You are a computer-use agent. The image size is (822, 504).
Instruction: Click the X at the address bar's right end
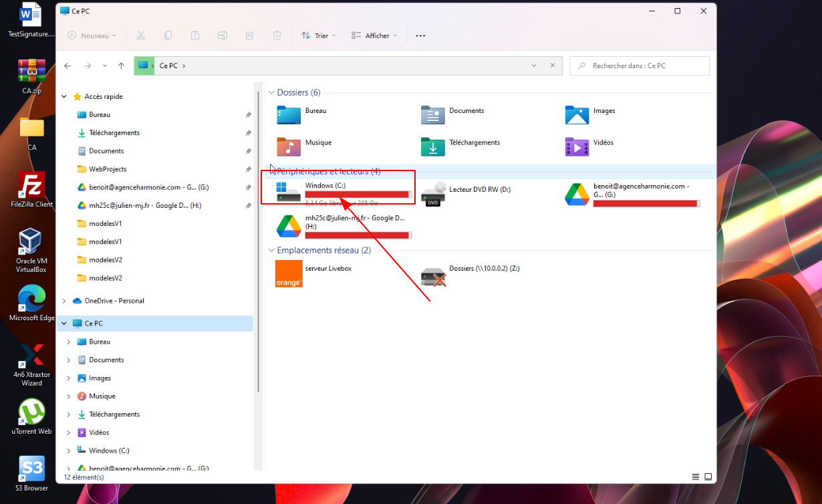point(553,66)
